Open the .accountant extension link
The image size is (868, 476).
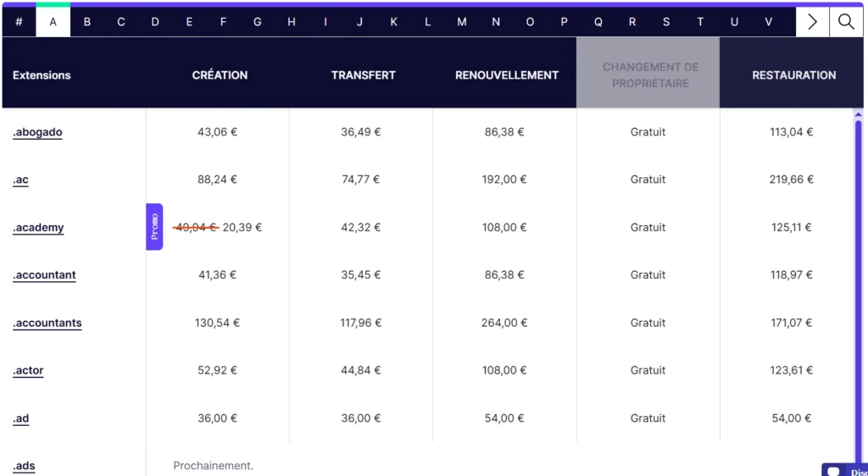coord(44,275)
